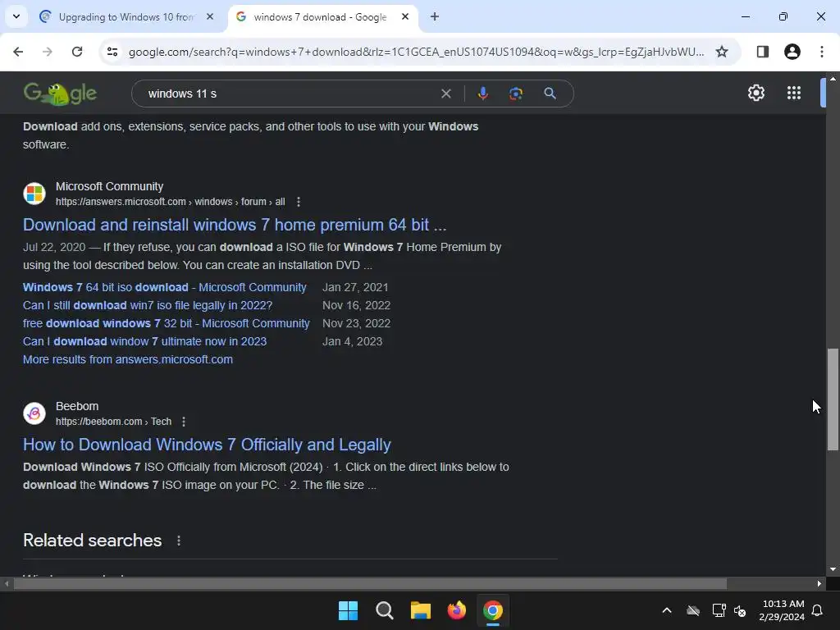Click More results from answers.microsoft.com

click(127, 359)
